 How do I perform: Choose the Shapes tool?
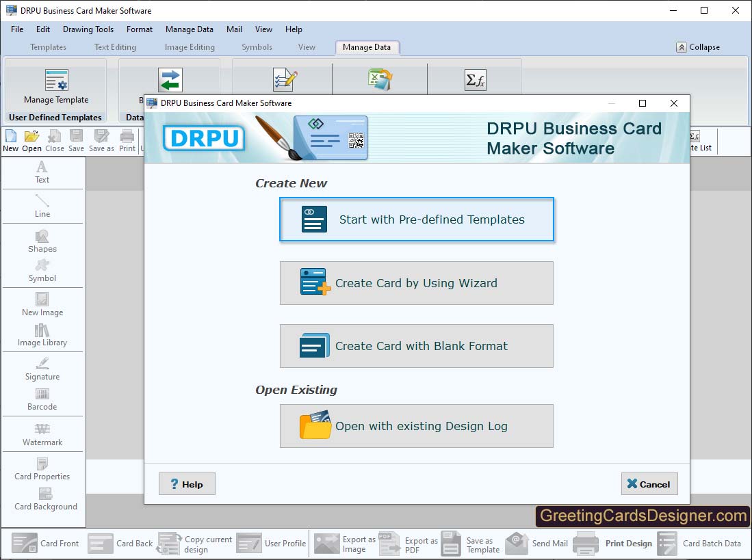[42, 241]
